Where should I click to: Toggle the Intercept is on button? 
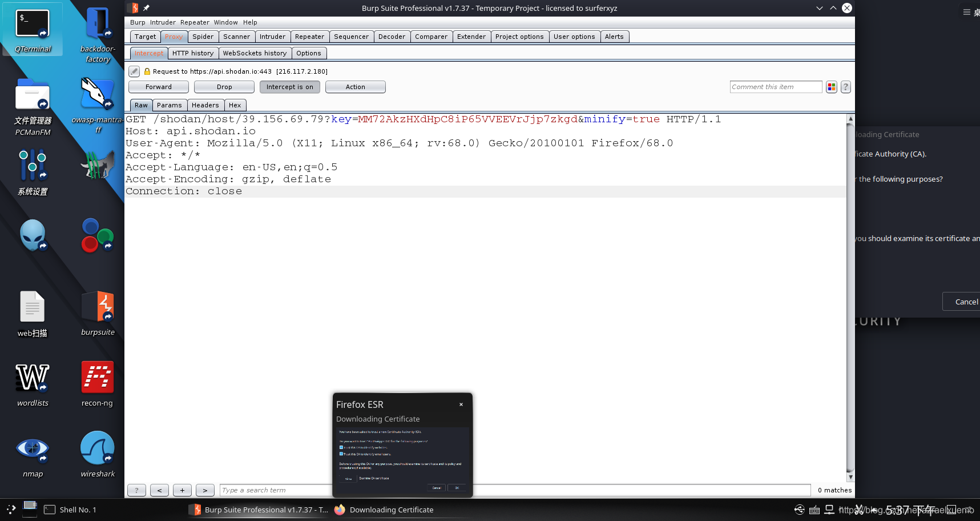point(290,87)
